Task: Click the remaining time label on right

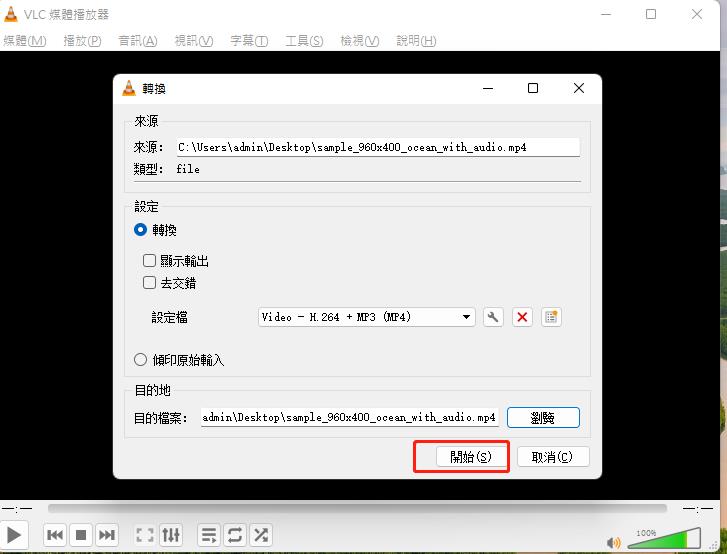Action: [x=697, y=509]
